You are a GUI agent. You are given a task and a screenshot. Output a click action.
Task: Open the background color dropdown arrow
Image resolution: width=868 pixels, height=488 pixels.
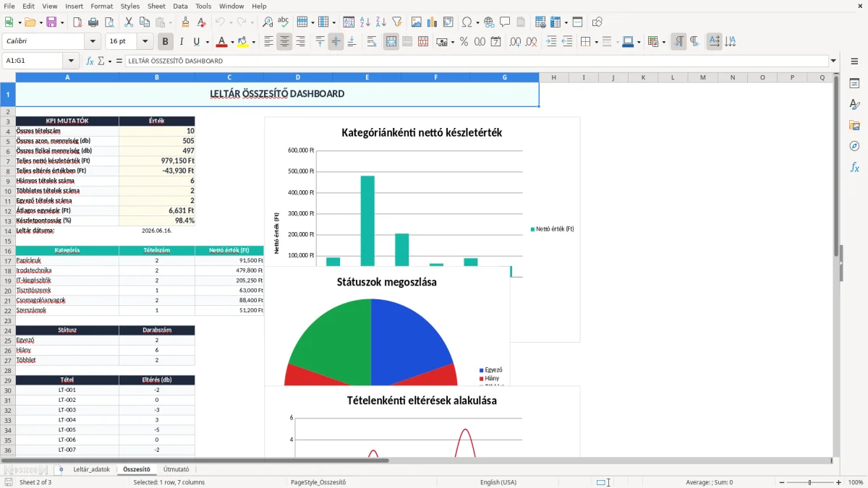pos(254,43)
